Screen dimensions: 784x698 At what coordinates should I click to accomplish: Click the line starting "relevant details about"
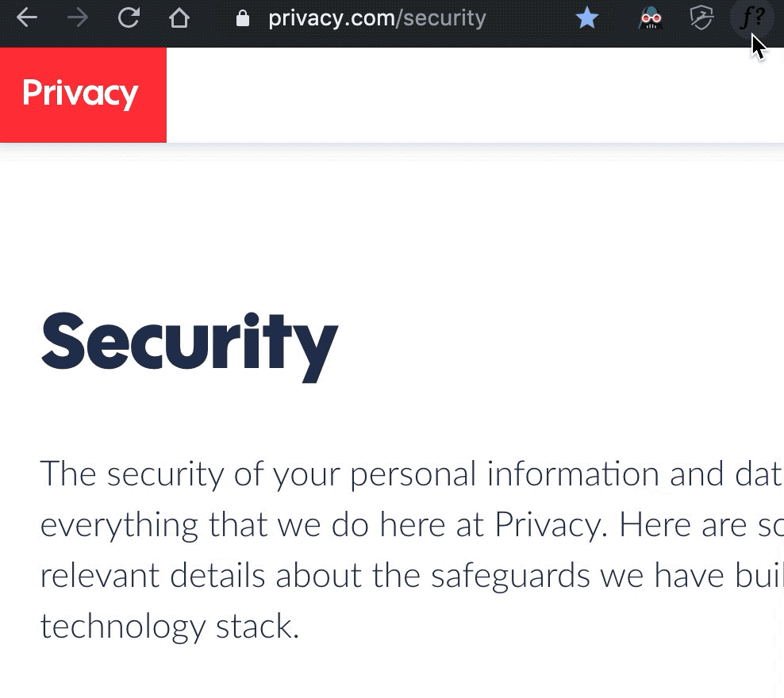tap(412, 576)
